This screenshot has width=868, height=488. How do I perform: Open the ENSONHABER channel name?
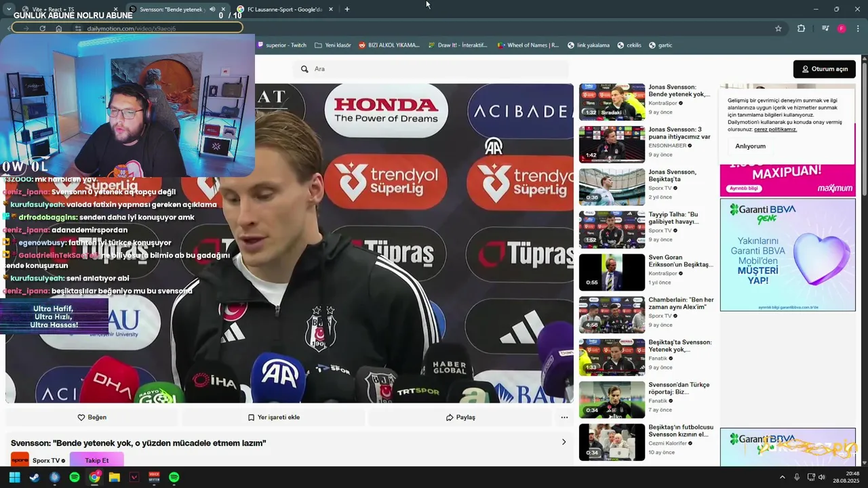[x=667, y=146]
